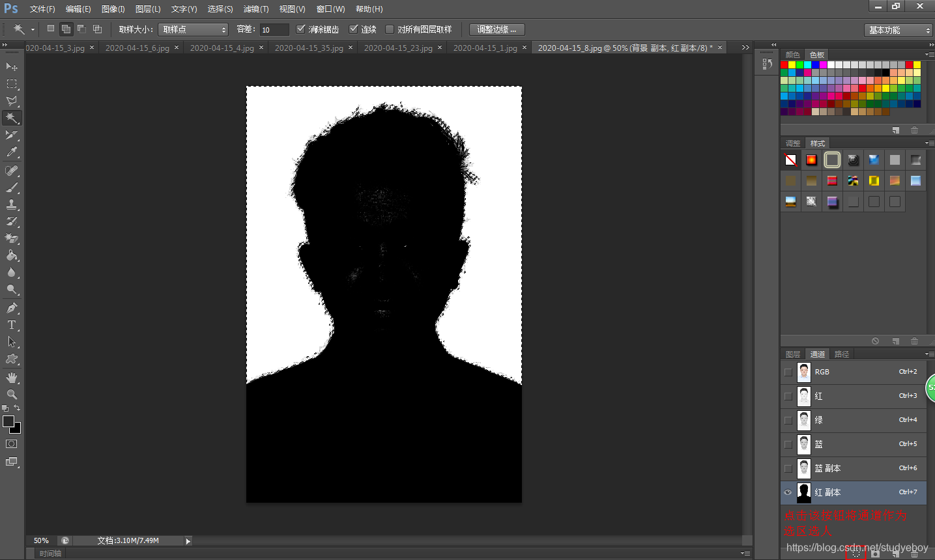The height and width of the screenshot is (560, 935).
Task: Switch to 颜色 color tab
Action: click(x=793, y=55)
